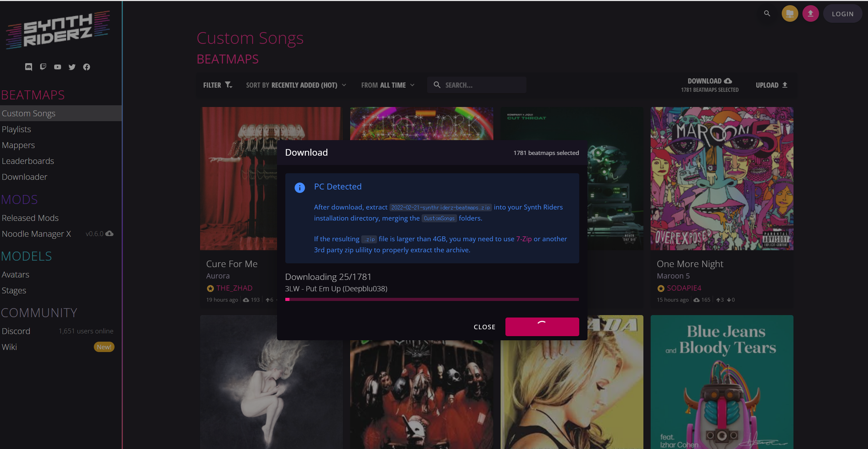Open the Discord social icon
Image resolution: width=868 pixels, height=449 pixels.
(29, 67)
